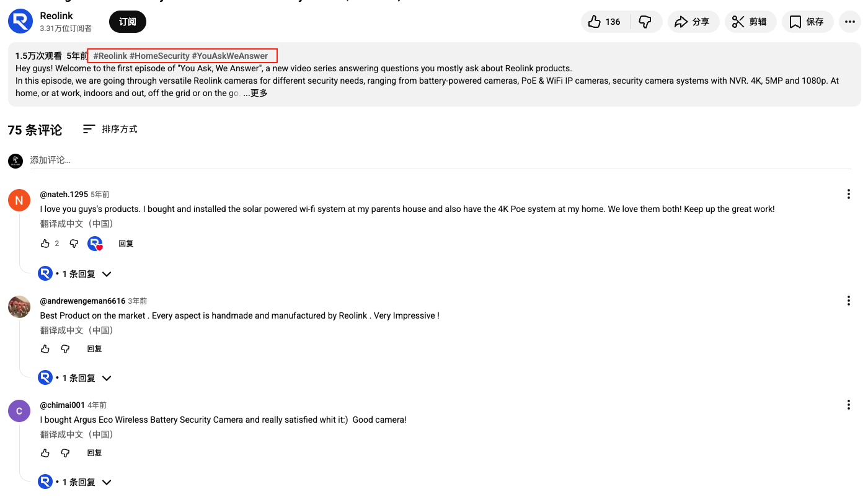Expand description with ...更多
This screenshot has height=502, width=868.
click(255, 93)
